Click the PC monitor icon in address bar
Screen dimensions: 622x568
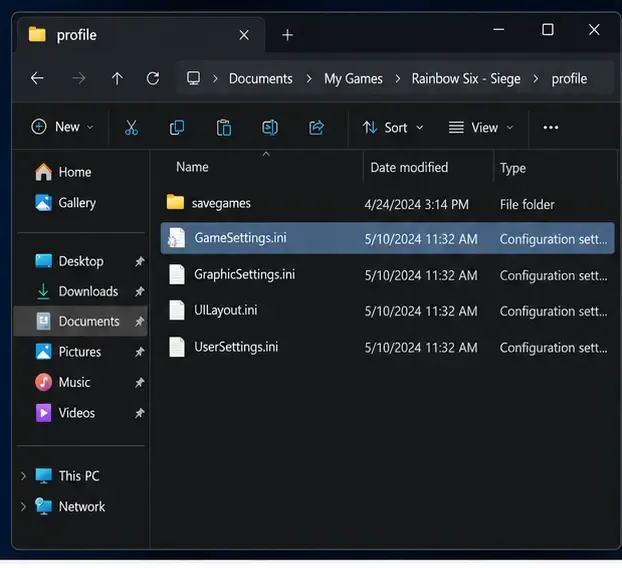[x=193, y=78]
